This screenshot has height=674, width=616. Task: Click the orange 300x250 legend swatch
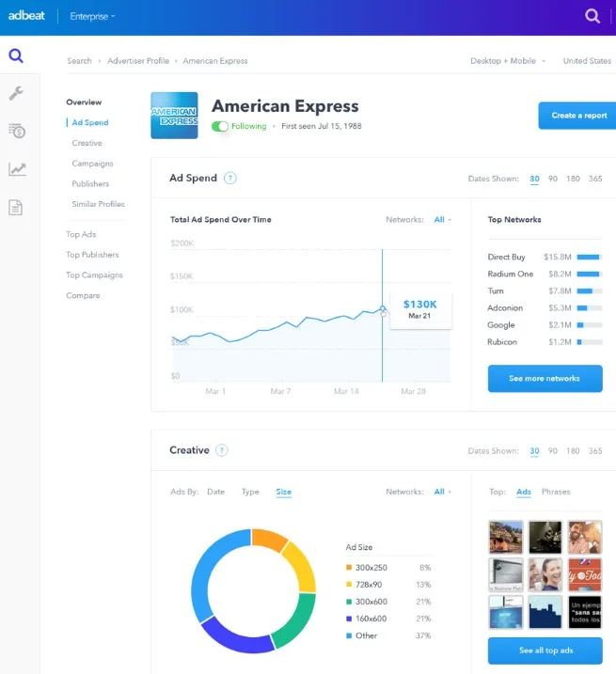[x=349, y=568]
